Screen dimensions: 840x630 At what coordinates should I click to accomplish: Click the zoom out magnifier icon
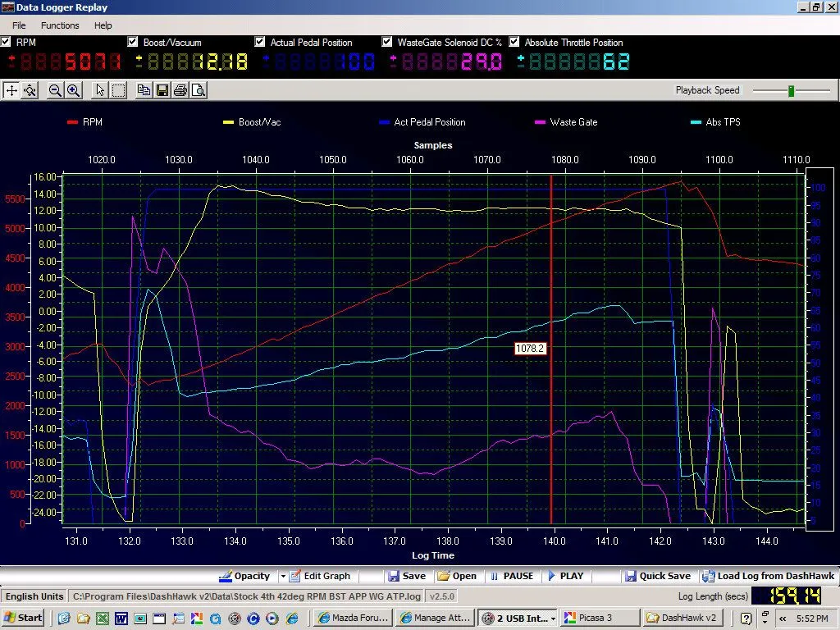coord(55,90)
